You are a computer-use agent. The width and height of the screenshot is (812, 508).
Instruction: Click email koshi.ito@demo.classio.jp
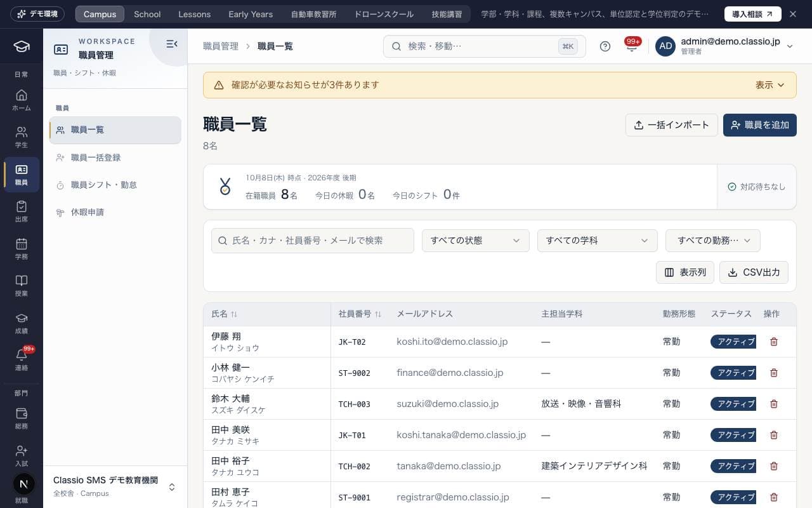pos(452,342)
